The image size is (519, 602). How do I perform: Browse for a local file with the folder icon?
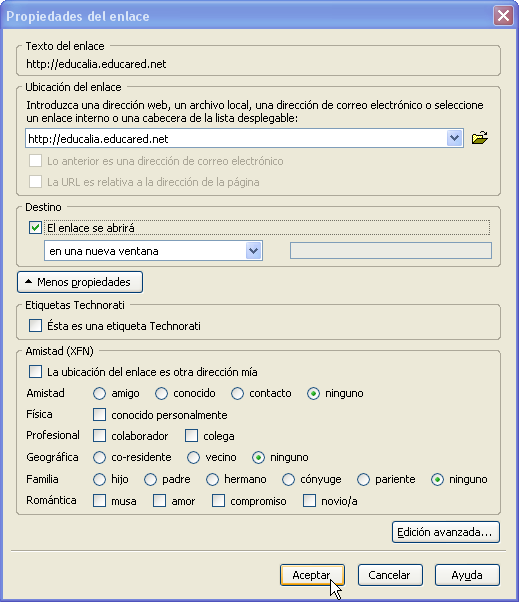tap(479, 138)
